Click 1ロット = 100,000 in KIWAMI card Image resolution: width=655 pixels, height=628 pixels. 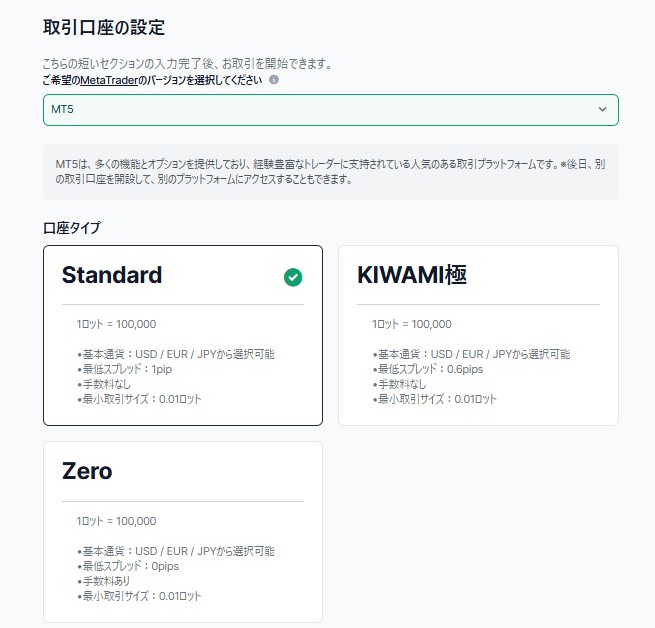click(x=412, y=324)
